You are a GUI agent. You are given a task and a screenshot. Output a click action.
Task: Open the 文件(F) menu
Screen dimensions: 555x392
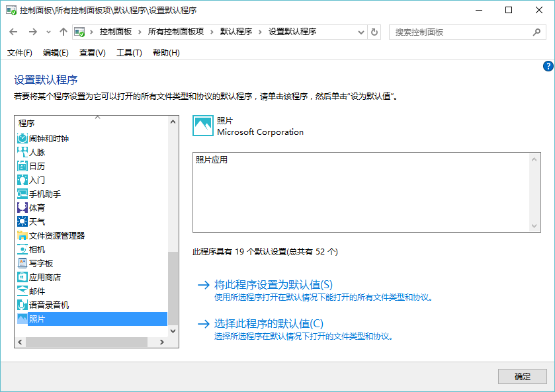pyautogui.click(x=20, y=53)
